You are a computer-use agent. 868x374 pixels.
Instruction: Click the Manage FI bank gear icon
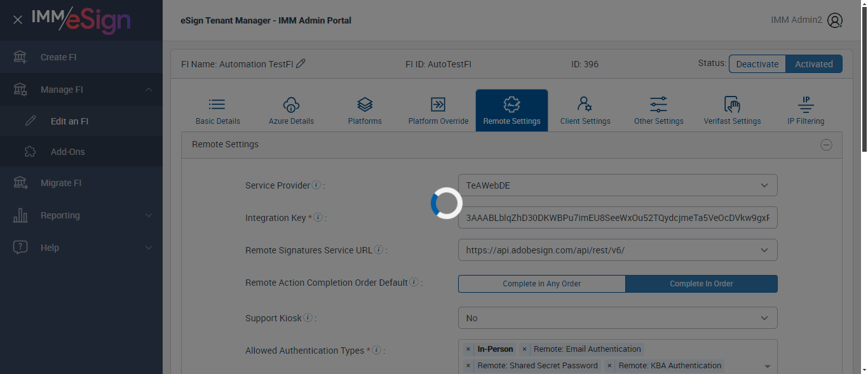point(20,90)
